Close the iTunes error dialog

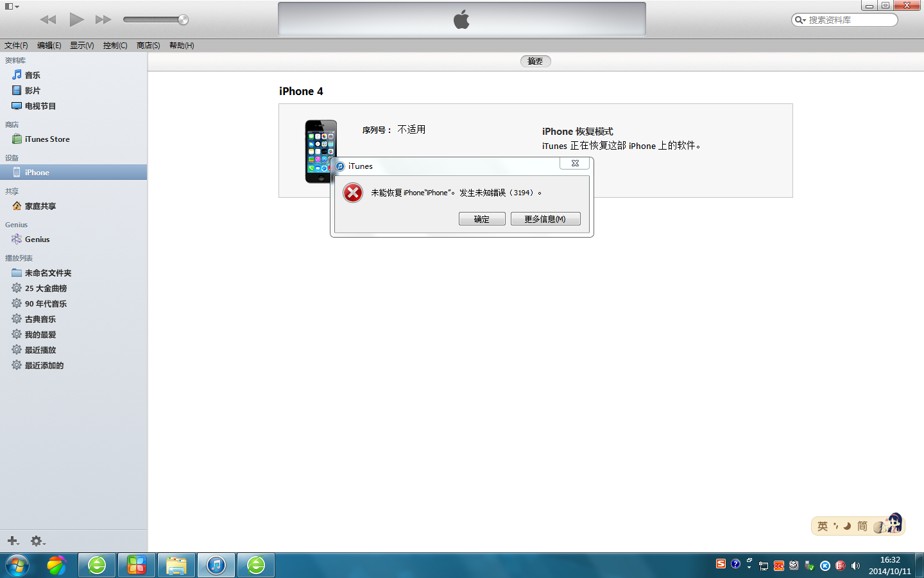575,164
